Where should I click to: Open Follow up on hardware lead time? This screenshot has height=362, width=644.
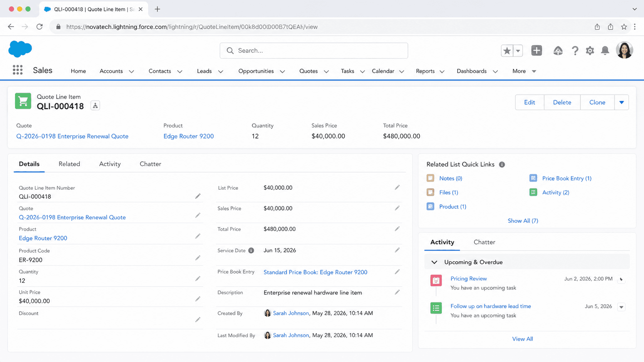[x=491, y=306]
